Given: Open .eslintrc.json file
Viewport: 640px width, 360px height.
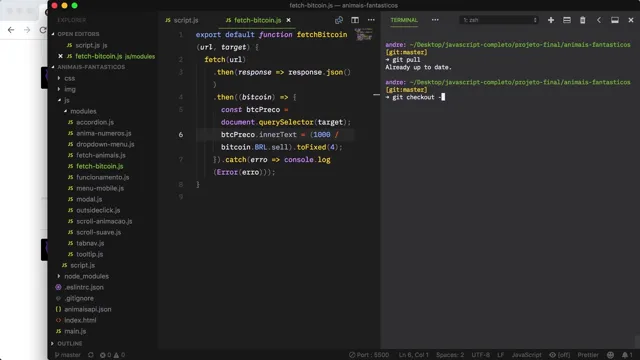Looking at the screenshot, I should coord(84,287).
